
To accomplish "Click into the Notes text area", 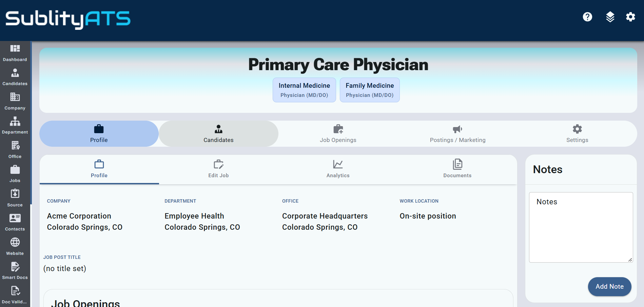I will pyautogui.click(x=581, y=227).
